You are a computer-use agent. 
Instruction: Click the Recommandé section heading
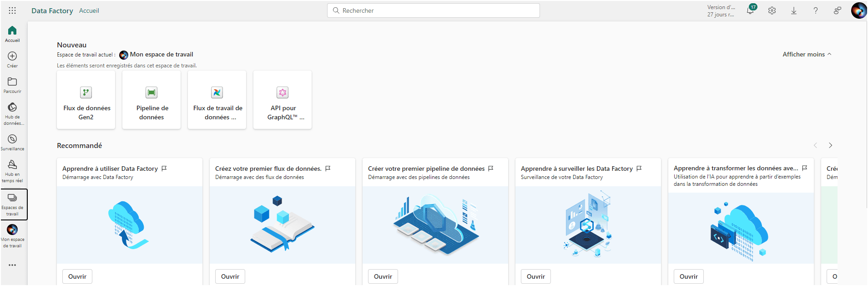click(79, 145)
